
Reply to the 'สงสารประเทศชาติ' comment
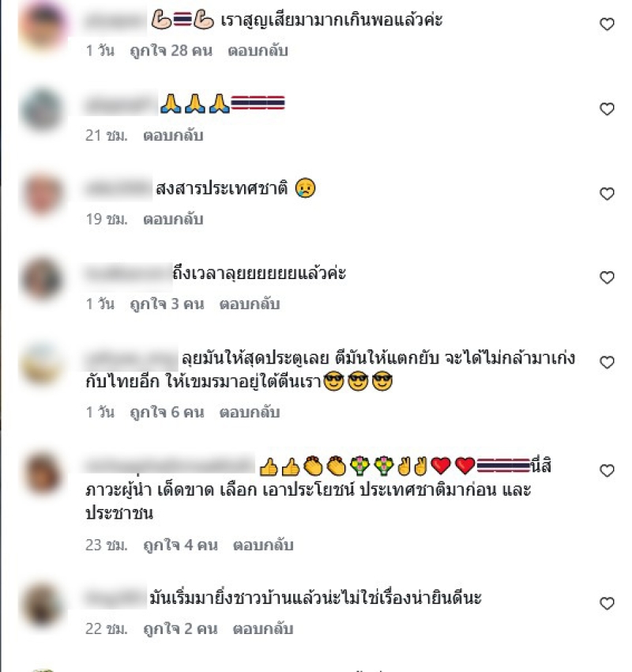click(173, 220)
